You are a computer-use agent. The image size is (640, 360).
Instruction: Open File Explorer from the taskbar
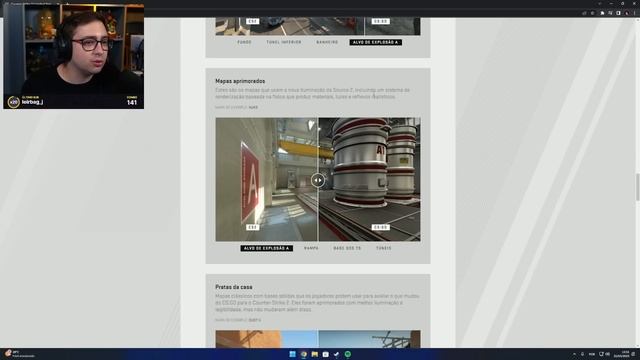point(314,354)
